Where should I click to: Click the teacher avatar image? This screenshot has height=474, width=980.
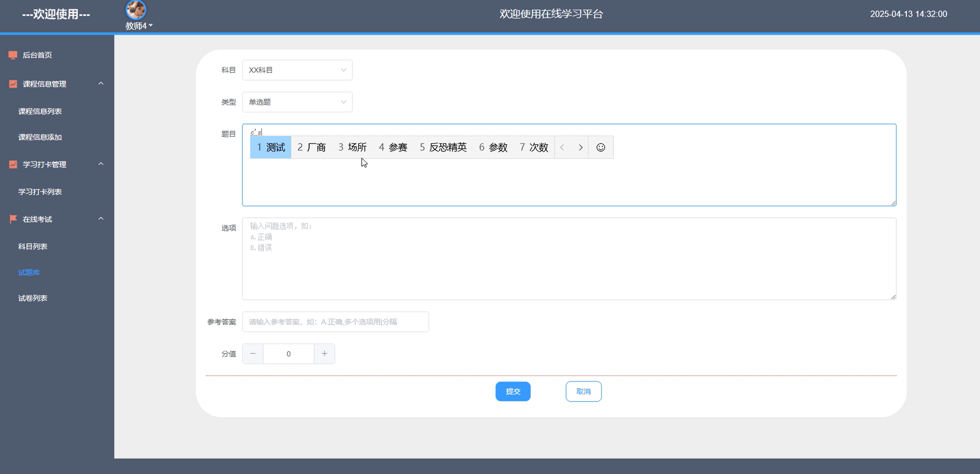coord(136,10)
